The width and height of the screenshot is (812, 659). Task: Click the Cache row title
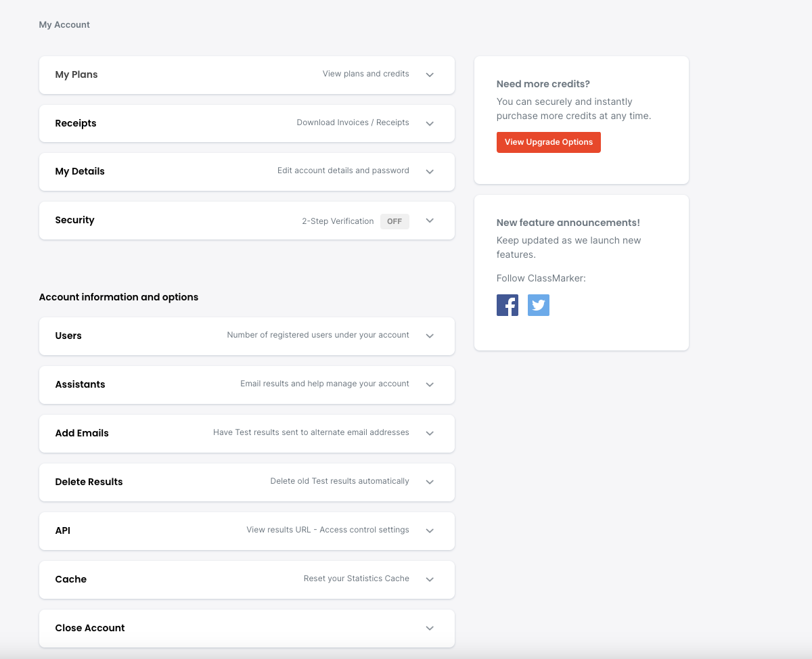point(71,580)
